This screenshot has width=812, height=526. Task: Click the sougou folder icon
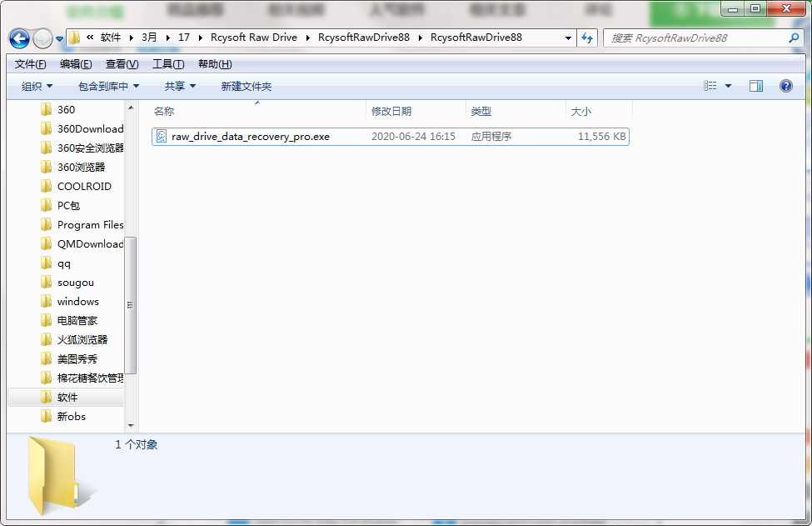coord(46,283)
